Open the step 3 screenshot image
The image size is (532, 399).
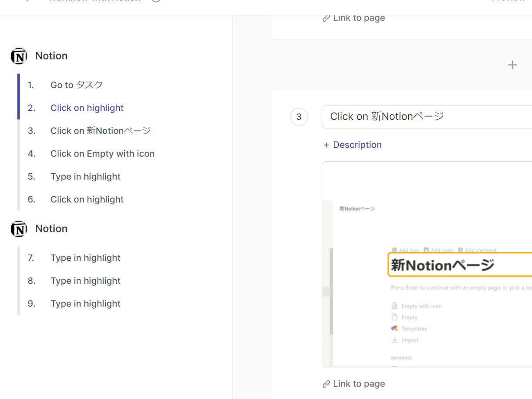coord(427,264)
